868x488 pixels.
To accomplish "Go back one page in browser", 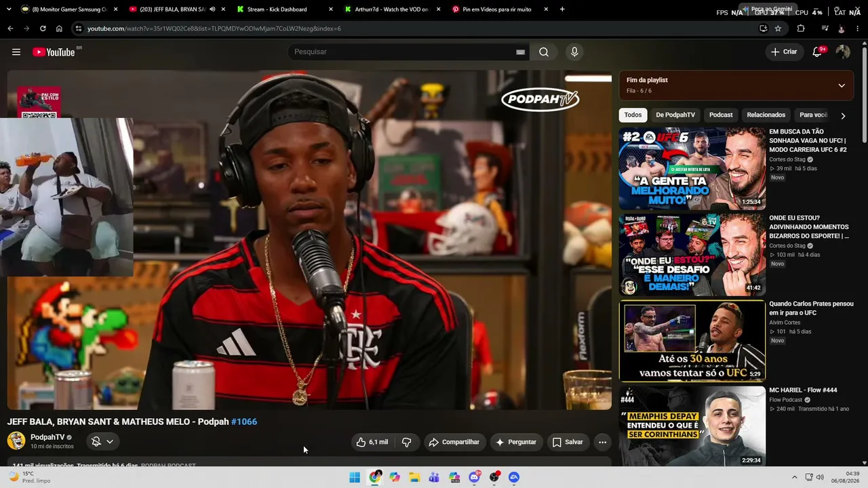I will click(x=10, y=28).
